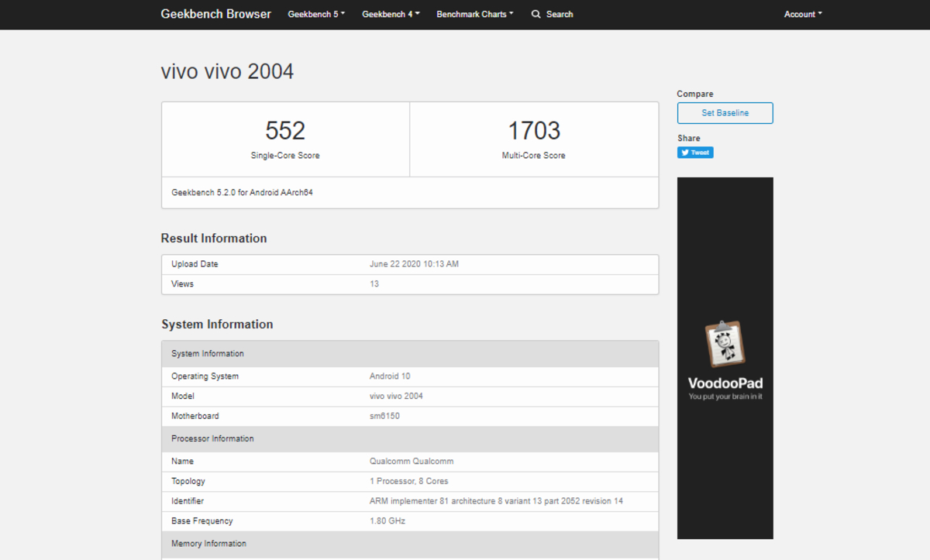This screenshot has height=560, width=930.
Task: Click the Set Baseline button
Action: coord(725,112)
